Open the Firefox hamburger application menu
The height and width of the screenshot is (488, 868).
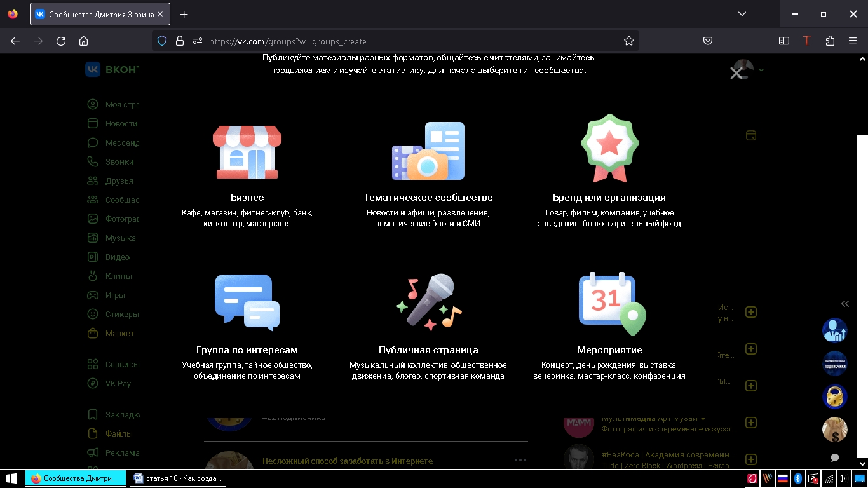[x=853, y=41]
